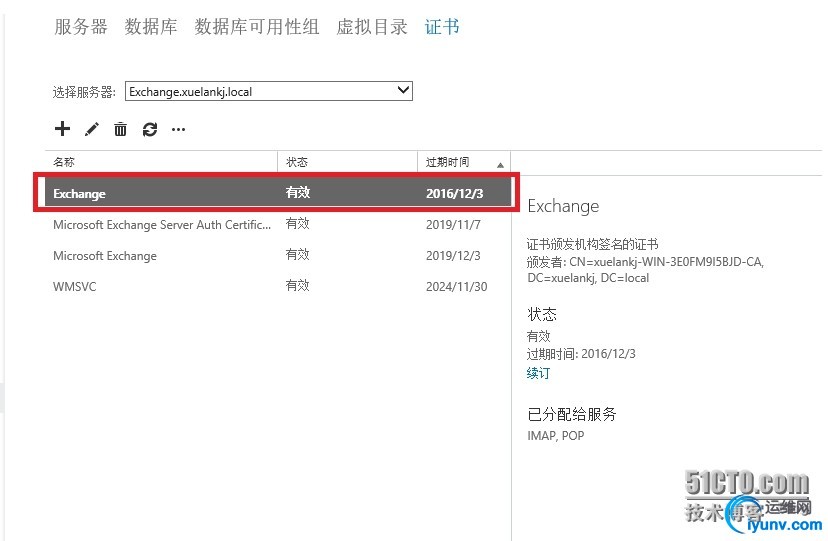Click the 已分配给服务 heading in details pane
This screenshot has width=828, height=541.
[x=572, y=414]
